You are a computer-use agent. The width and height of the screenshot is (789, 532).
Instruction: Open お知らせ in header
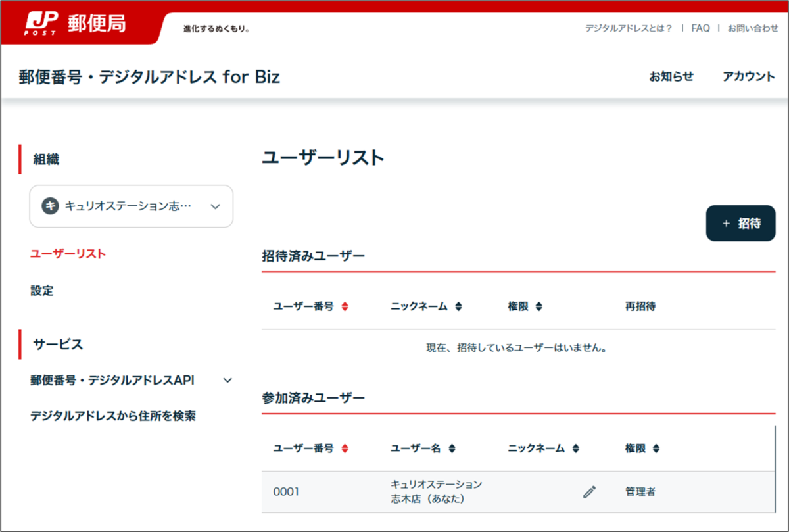pos(671,76)
